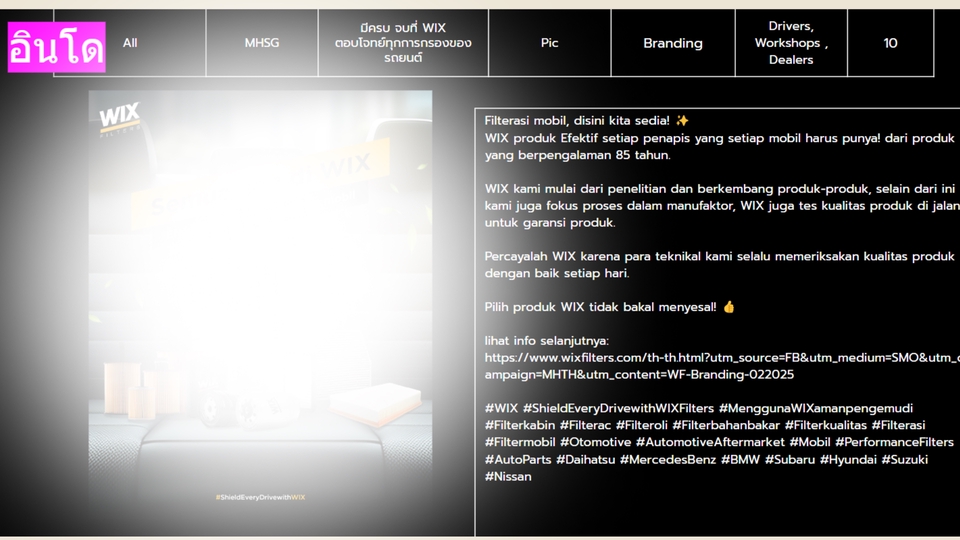
Task: Click the '#Filteroli' hashtag
Action: (x=642, y=425)
